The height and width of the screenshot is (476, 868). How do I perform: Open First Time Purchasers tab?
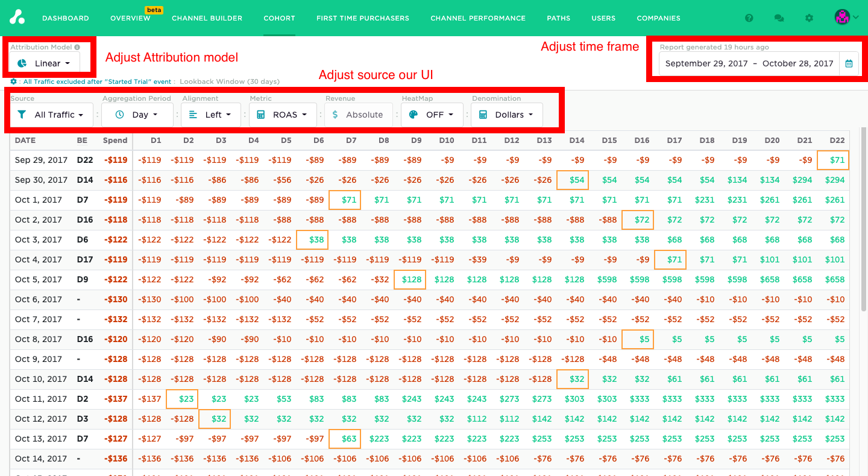(363, 18)
